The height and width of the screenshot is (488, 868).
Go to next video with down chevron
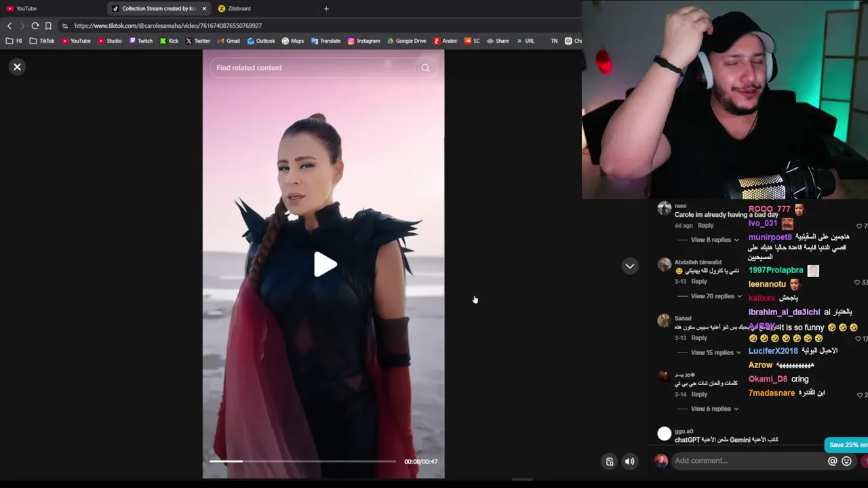(630, 266)
